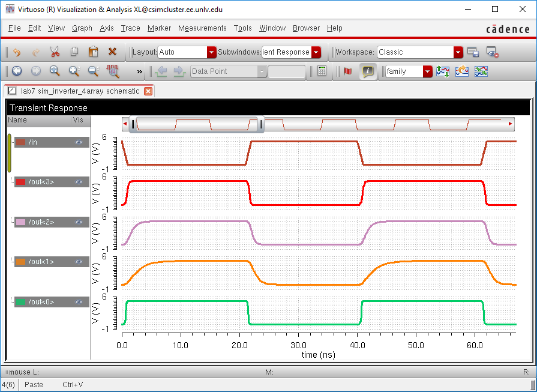Toggle visibility eye for /in trace
This screenshot has height=392, width=537.
pyautogui.click(x=79, y=142)
